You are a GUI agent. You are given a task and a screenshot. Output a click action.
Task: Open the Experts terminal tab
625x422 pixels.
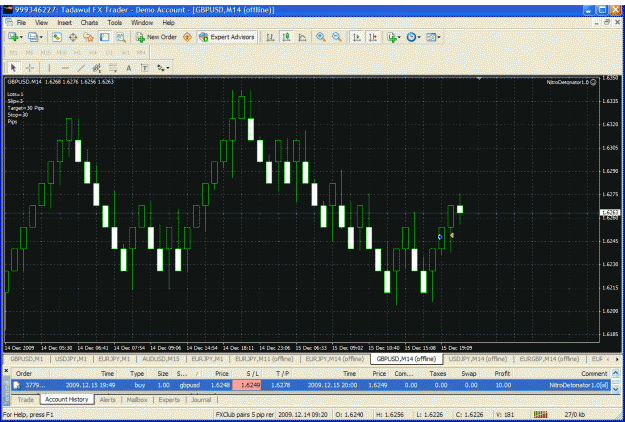(x=169, y=399)
